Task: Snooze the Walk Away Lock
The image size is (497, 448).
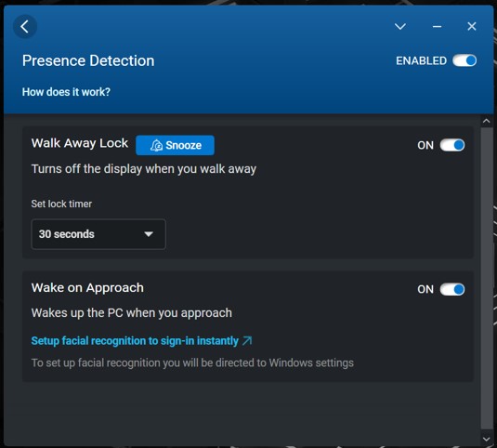Action: pyautogui.click(x=175, y=145)
